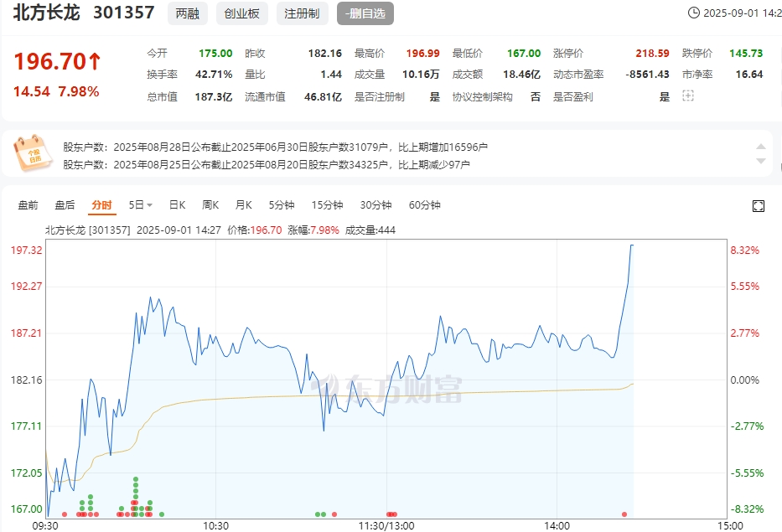Click the stock name 北方长龙
Viewport: 782px width, 532px height.
click(46, 13)
